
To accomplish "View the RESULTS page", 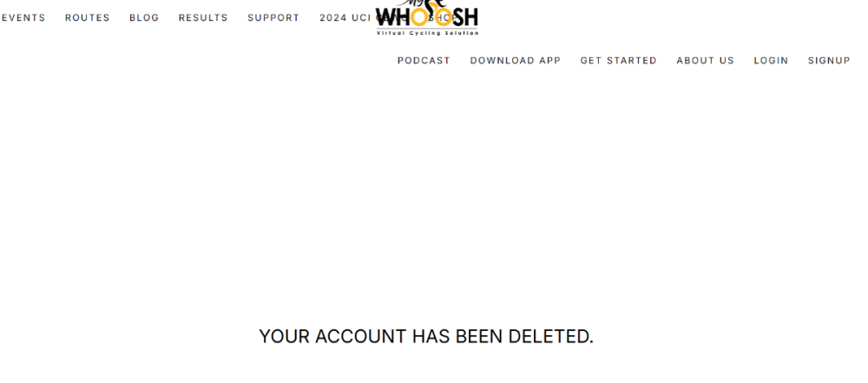I will point(203,17).
